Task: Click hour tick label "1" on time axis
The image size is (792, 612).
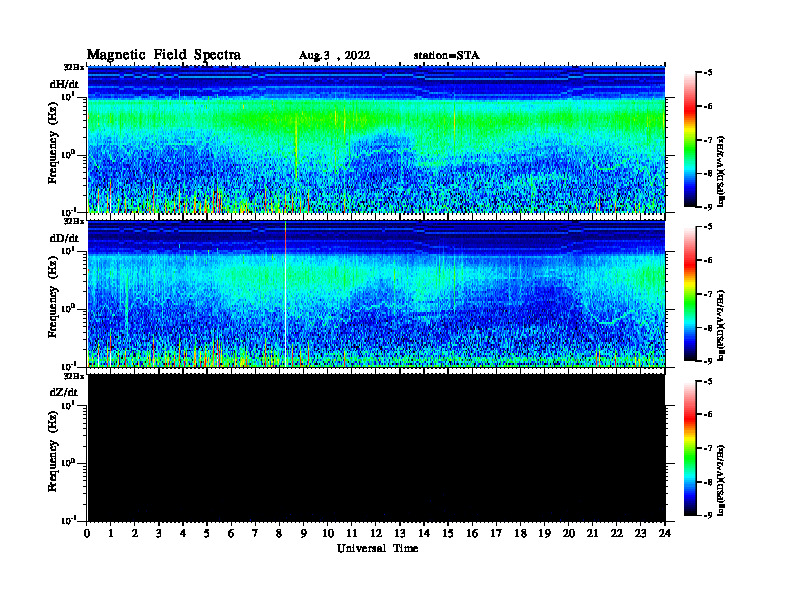Action: (111, 533)
